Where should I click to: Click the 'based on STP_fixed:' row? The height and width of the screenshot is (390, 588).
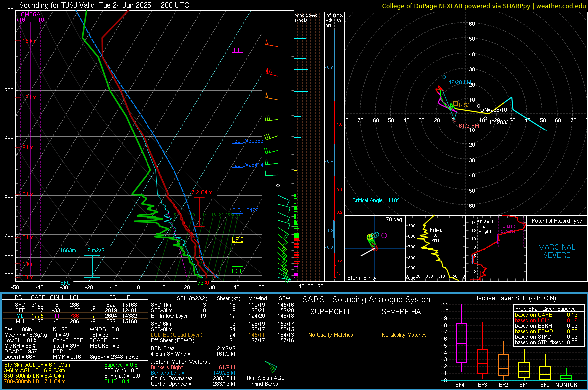pos(546,342)
